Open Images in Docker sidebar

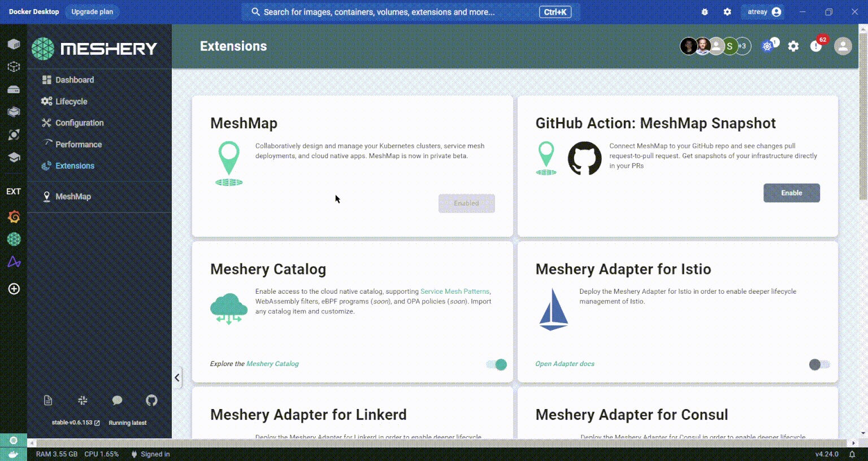[14, 67]
